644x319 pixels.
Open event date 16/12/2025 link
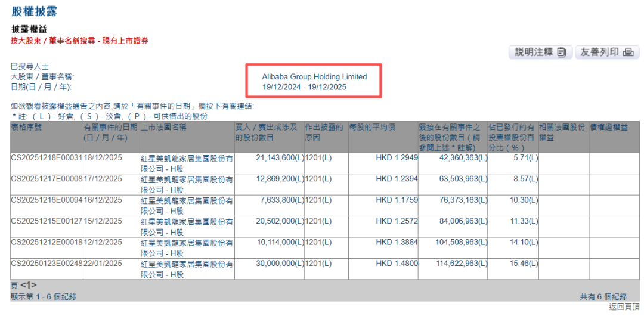click(103, 200)
